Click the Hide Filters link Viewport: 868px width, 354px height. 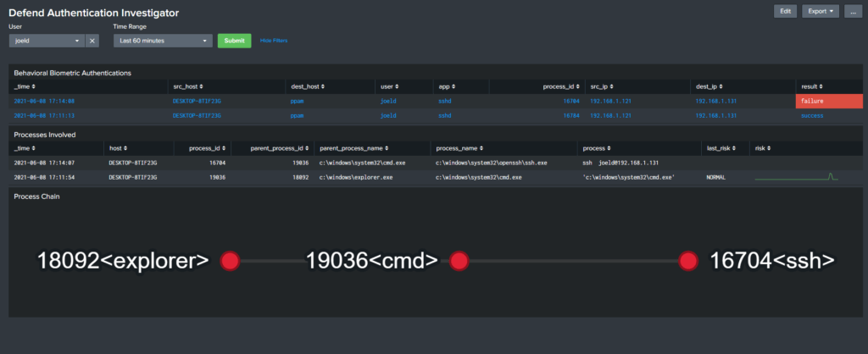click(274, 41)
